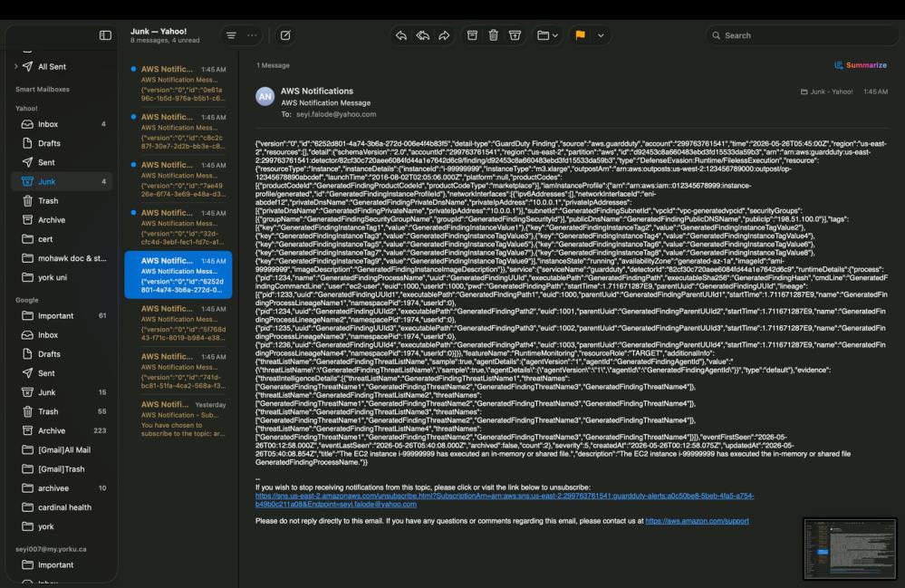Open AWS message with id 32d-cfc4d
905x588 pixels.
tap(178, 227)
